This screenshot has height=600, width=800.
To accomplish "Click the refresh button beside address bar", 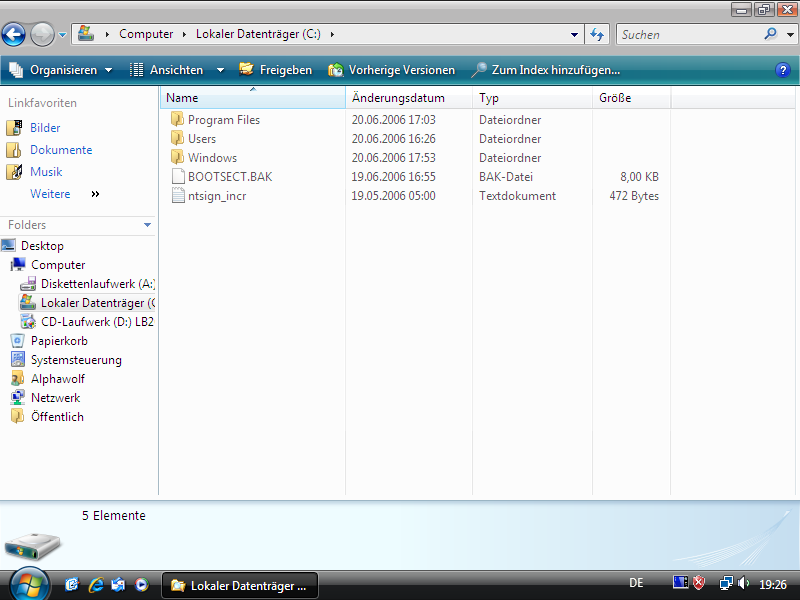I will [598, 34].
